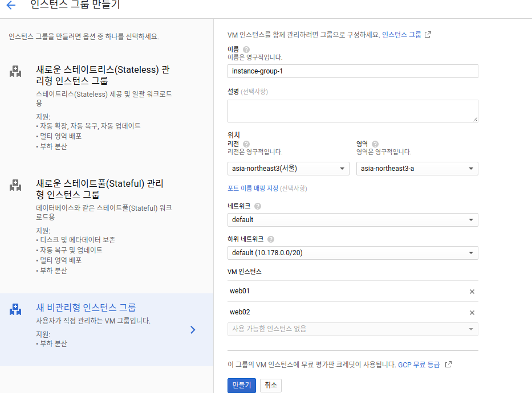Select 새로운 스테이트풀(Stateful) 관리형 인스턴스 그룹 option
This screenshot has height=393, width=532.
(x=100, y=189)
